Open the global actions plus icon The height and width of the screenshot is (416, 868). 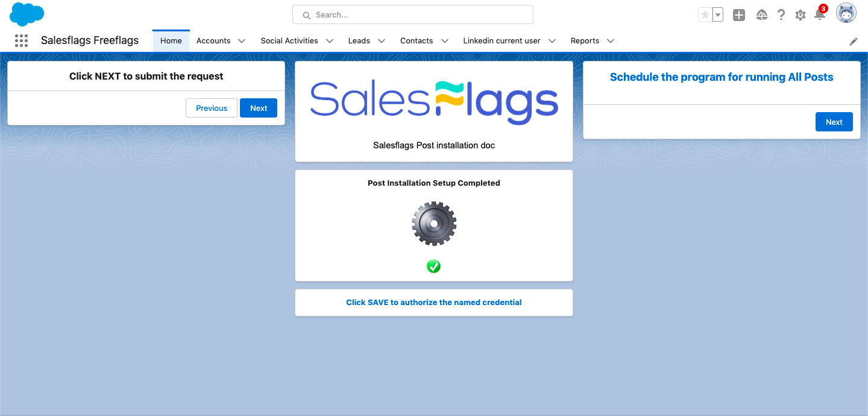tap(739, 15)
